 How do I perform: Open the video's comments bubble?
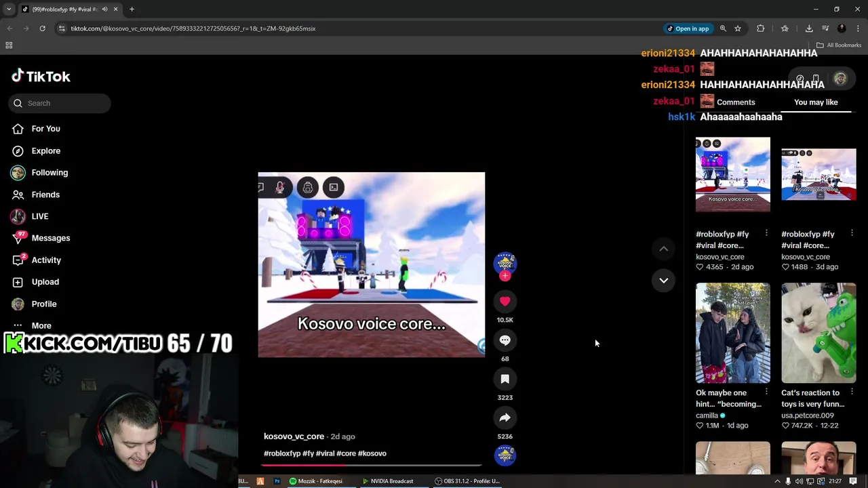[505, 340]
